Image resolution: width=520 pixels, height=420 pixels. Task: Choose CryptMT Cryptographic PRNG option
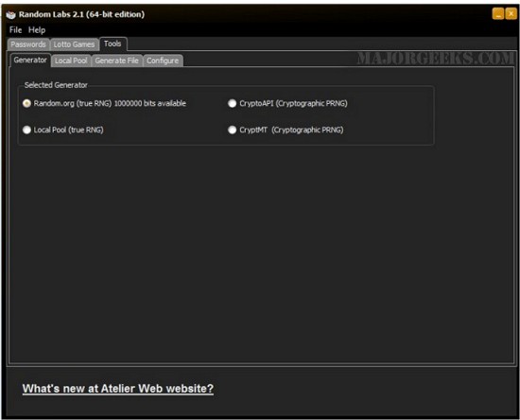click(233, 130)
